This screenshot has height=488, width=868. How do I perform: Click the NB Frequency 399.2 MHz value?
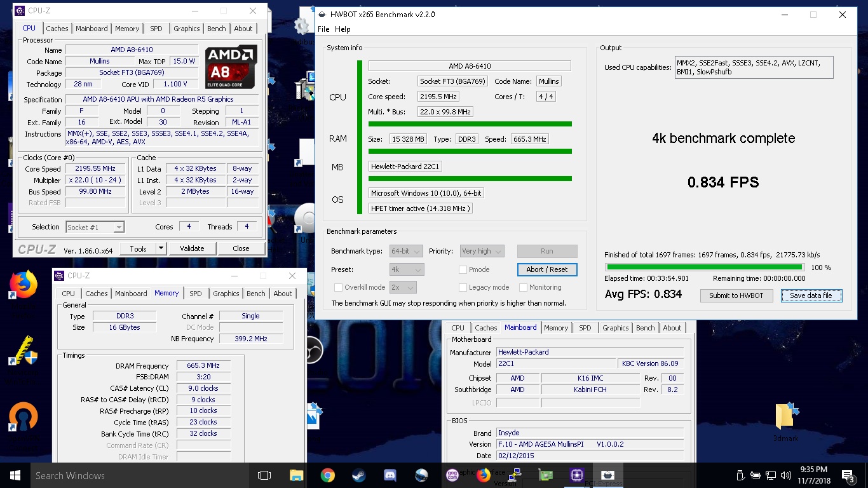tap(251, 339)
